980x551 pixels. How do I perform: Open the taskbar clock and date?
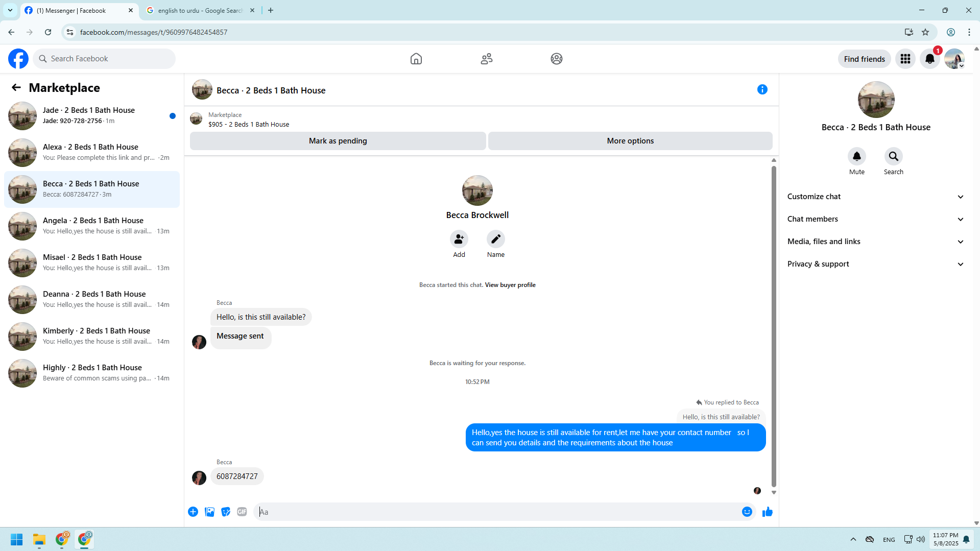coord(946,539)
